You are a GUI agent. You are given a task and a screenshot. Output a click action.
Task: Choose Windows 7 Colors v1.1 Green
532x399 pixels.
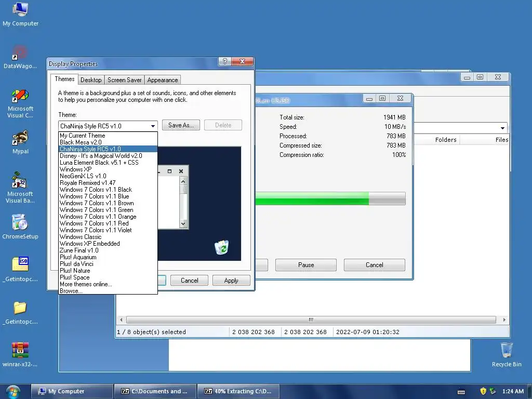coord(108,210)
